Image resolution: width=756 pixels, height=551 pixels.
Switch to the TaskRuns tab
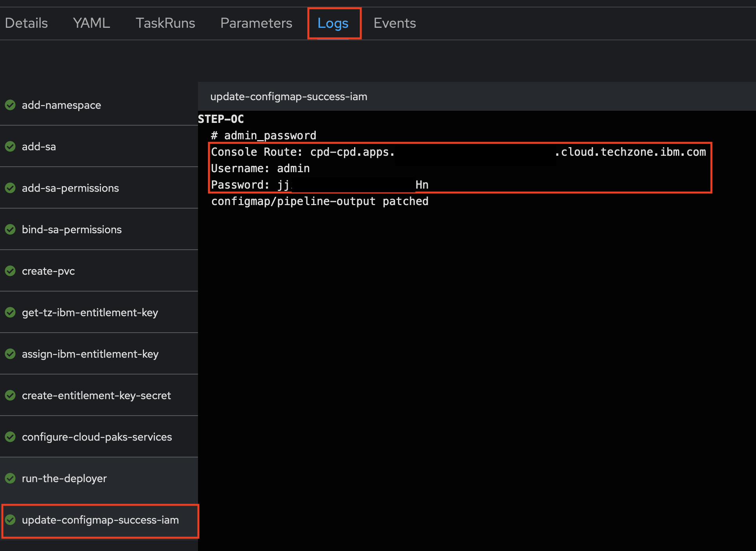coord(165,23)
